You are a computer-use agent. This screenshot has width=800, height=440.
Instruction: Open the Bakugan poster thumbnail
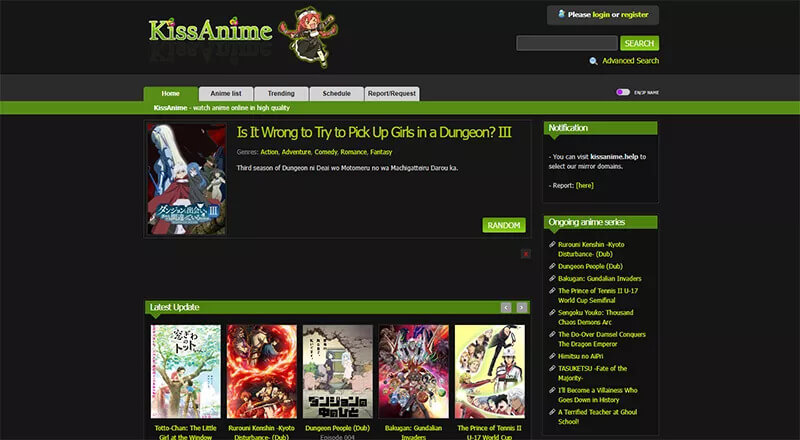pos(414,372)
